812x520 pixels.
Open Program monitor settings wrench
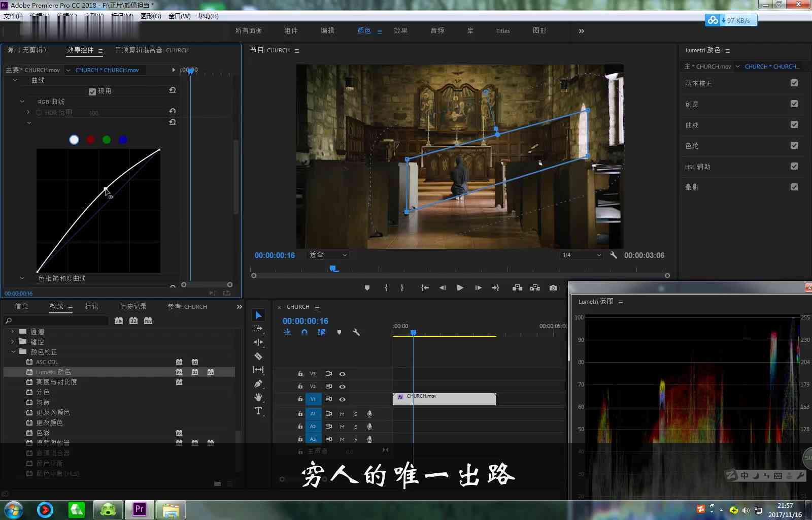[x=614, y=255]
